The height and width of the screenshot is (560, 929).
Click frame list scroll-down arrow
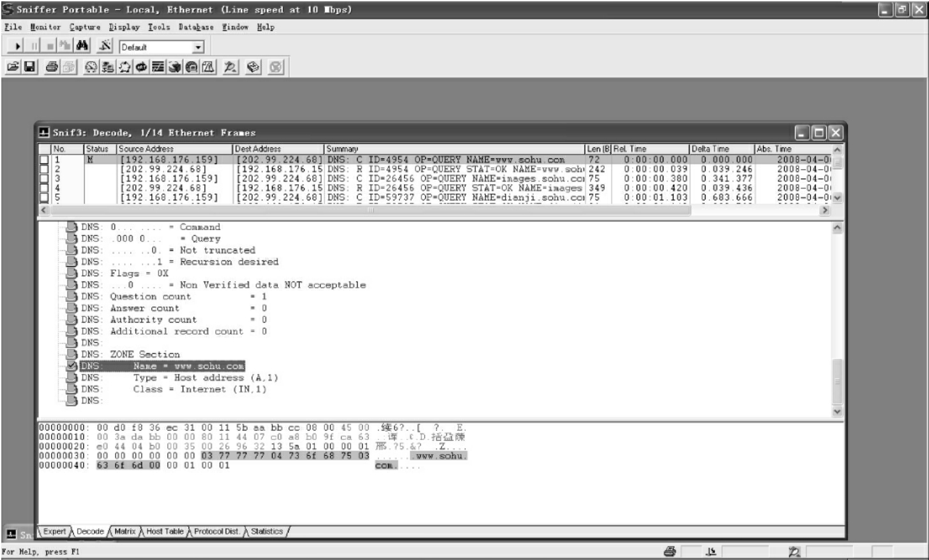(x=838, y=198)
